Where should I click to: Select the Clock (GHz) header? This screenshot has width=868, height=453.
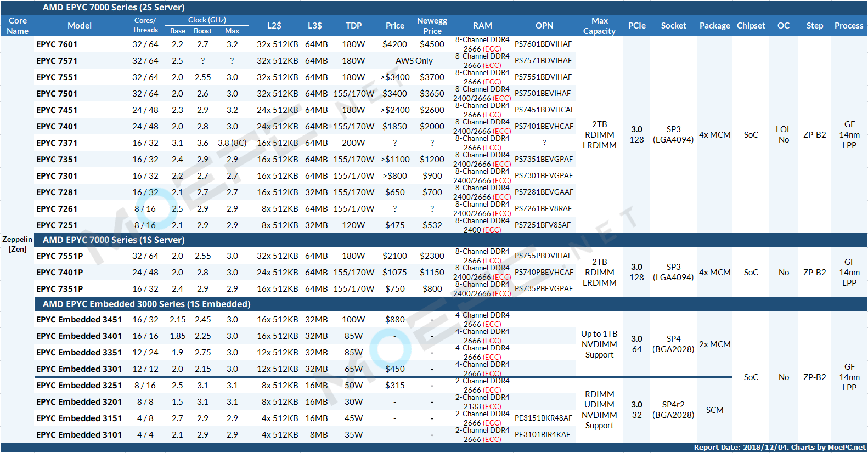(207, 20)
